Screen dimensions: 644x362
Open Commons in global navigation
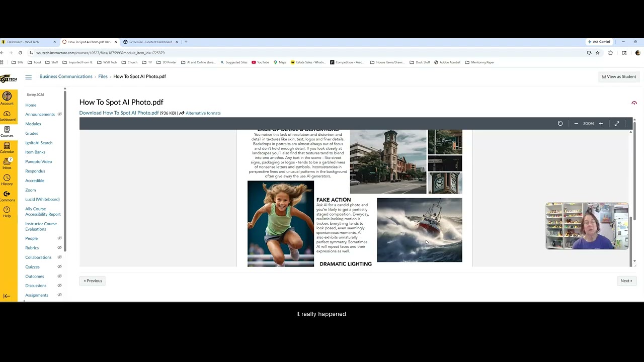click(7, 196)
